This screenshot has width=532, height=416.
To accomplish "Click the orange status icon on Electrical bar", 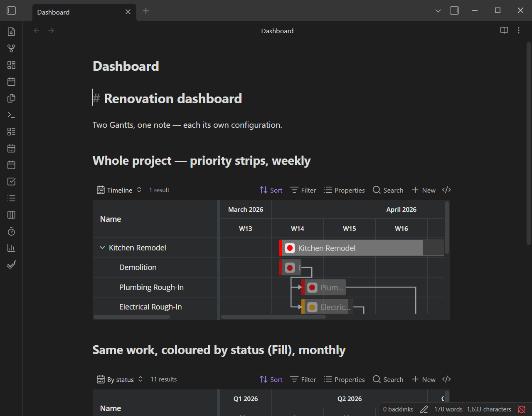I will (x=312, y=307).
